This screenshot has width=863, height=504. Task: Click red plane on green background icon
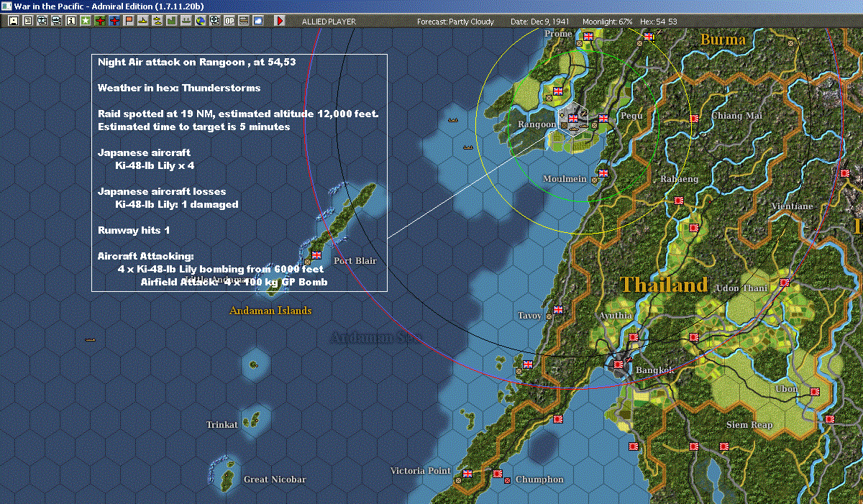[100, 22]
